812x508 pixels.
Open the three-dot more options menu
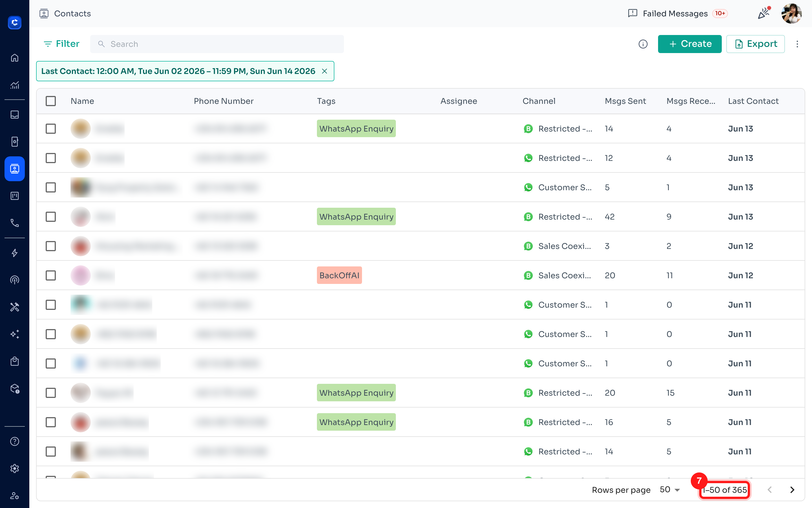tap(797, 44)
